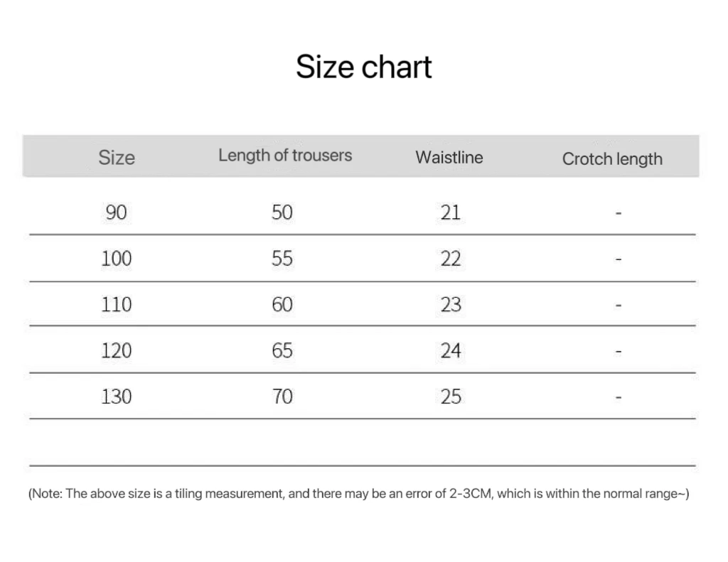
Task: Select the crotch length dash for size 130
Action: 619,396
